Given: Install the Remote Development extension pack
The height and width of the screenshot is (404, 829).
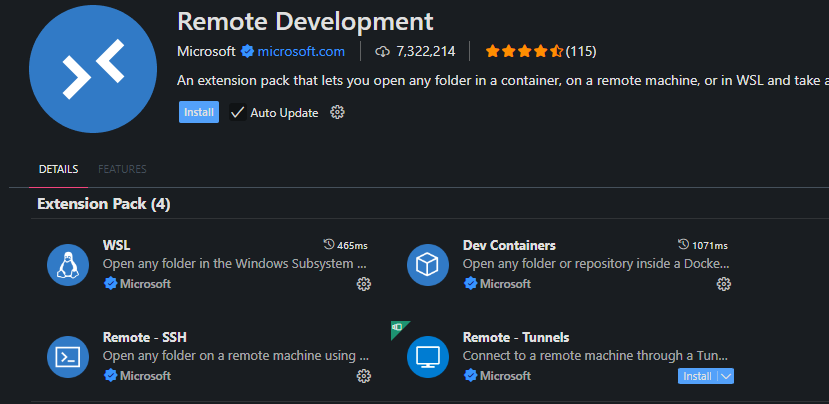Looking at the screenshot, I should (199, 112).
